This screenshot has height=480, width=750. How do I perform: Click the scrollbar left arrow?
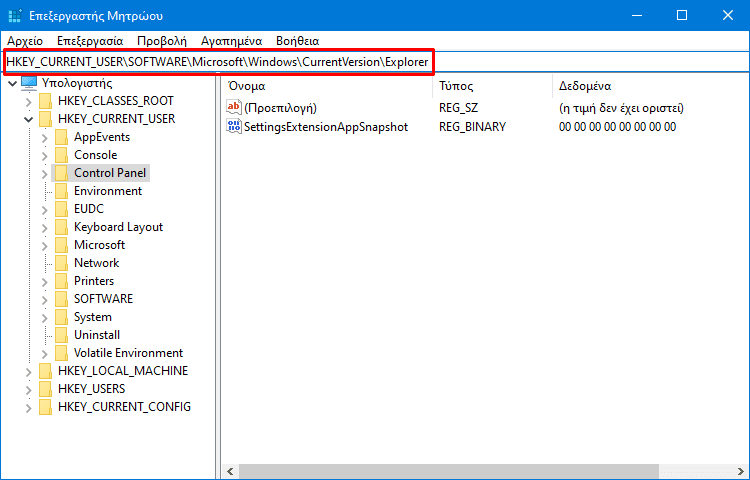pos(231,471)
